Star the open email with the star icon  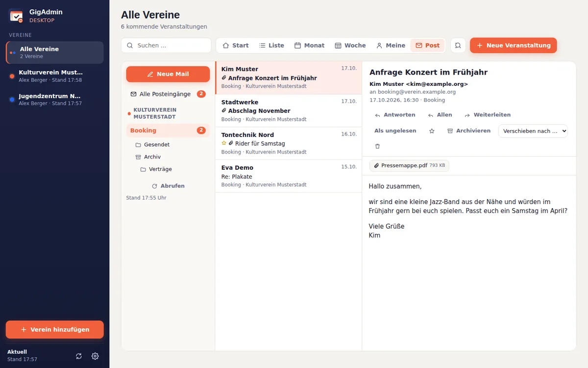pyautogui.click(x=432, y=131)
